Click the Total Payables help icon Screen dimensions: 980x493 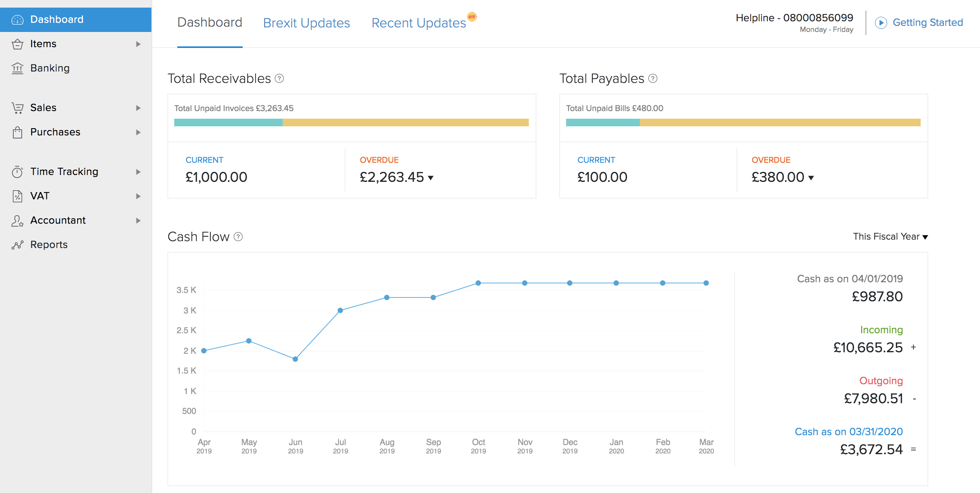point(653,78)
